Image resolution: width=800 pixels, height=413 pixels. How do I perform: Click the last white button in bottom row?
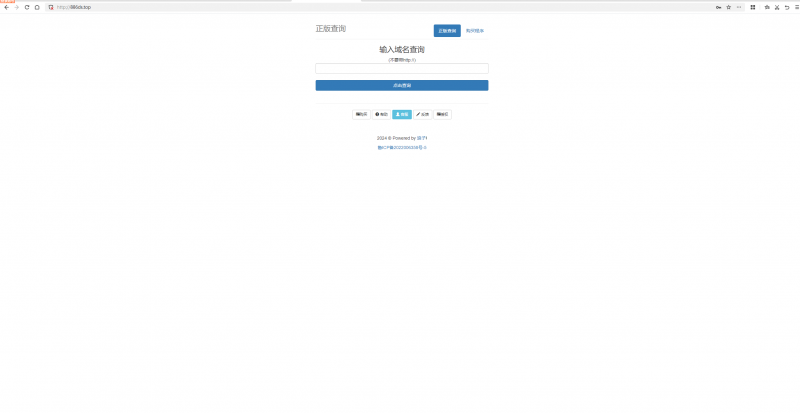(442, 114)
